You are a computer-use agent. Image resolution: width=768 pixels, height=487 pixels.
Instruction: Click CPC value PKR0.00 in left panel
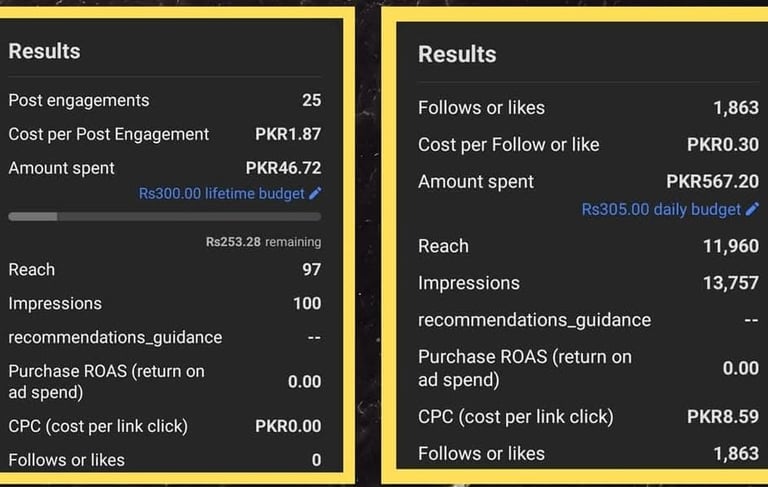(x=288, y=426)
